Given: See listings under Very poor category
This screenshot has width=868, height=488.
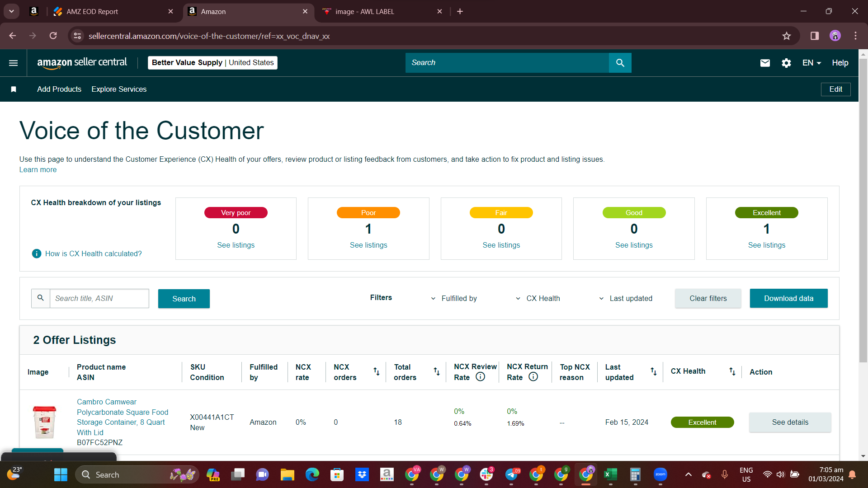Looking at the screenshot, I should pyautogui.click(x=236, y=245).
